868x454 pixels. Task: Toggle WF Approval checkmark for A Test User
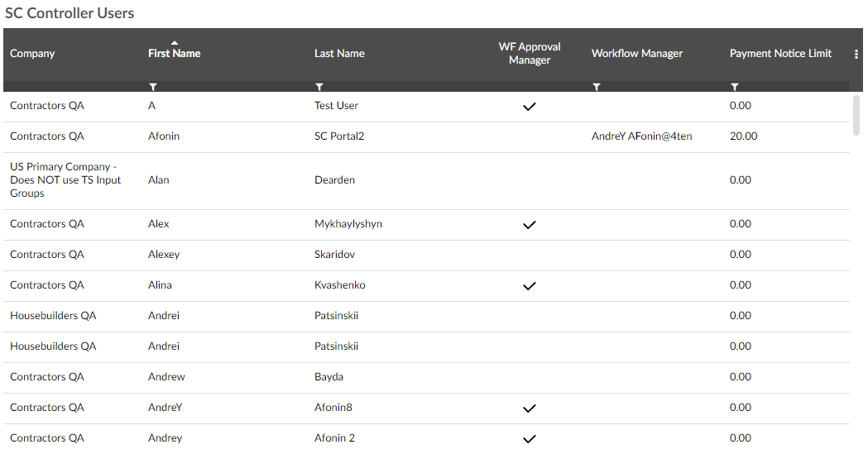tap(530, 106)
